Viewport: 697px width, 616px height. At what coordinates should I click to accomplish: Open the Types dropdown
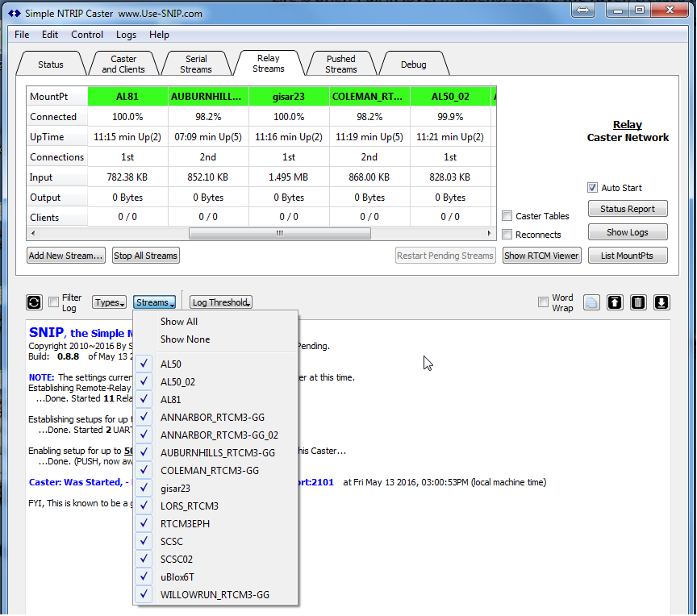coord(109,302)
